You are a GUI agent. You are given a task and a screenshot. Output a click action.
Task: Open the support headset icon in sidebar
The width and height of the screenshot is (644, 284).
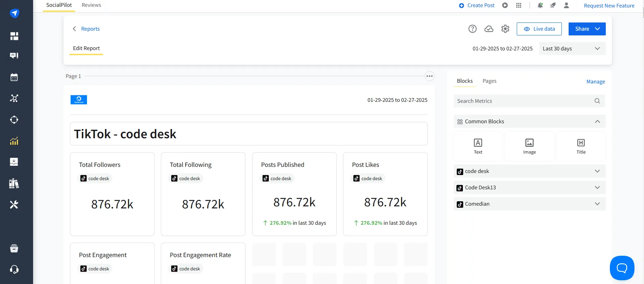[x=14, y=269]
